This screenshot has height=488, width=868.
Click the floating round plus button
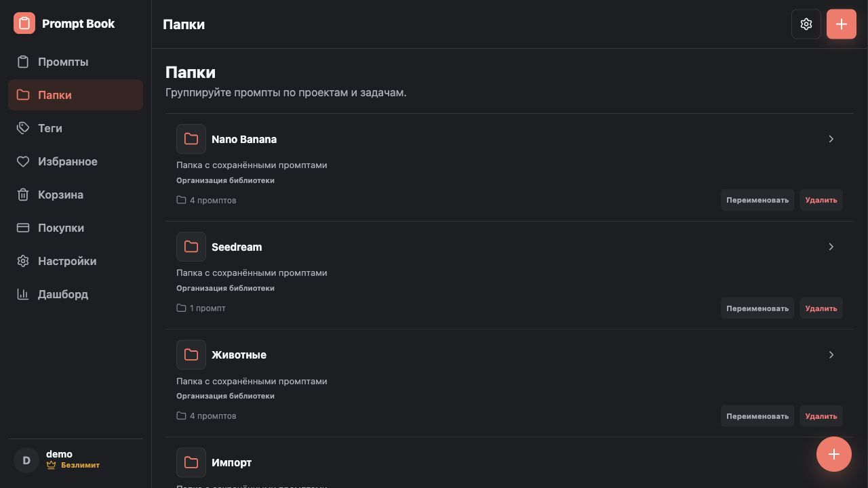834,454
